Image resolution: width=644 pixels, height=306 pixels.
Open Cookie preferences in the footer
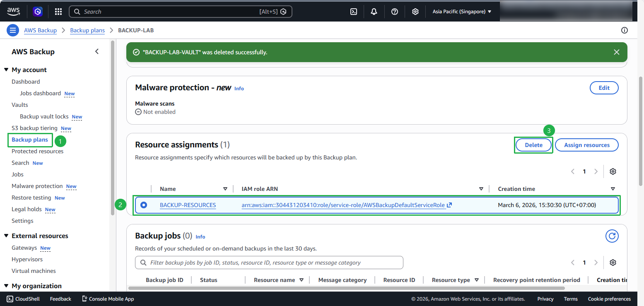(x=609, y=299)
